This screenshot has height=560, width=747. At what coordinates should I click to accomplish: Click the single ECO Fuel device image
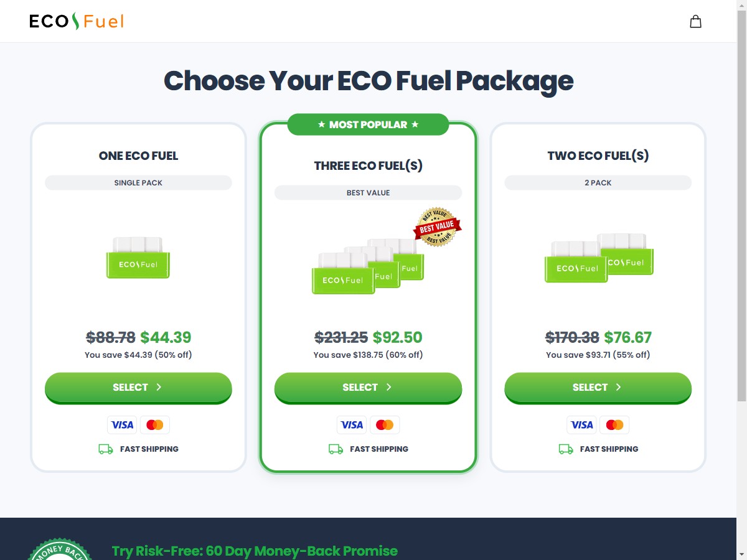(138, 258)
